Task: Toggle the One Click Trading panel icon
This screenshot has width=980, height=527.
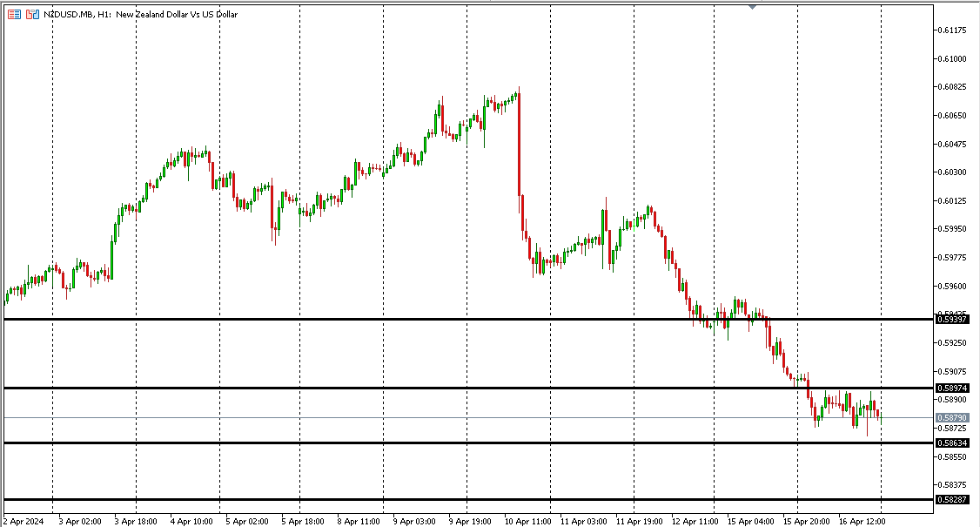Action: tap(32, 14)
